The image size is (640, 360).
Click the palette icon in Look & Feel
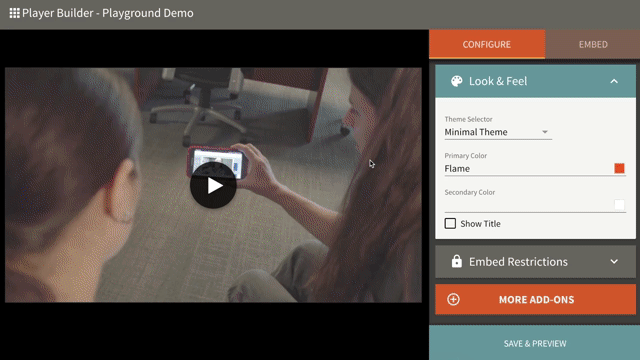coord(456,81)
